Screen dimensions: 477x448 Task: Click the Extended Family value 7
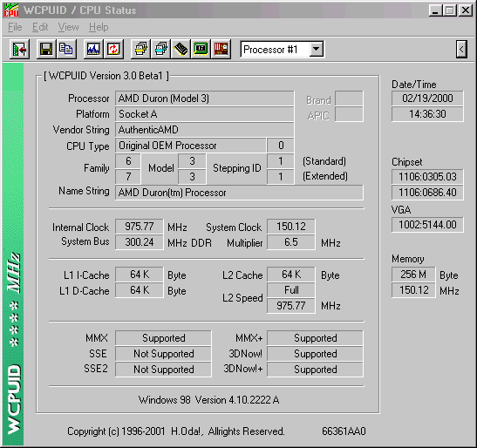click(128, 177)
